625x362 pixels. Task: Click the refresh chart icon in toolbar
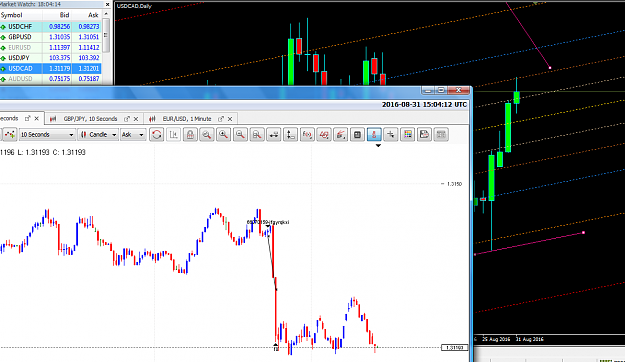(x=157, y=135)
